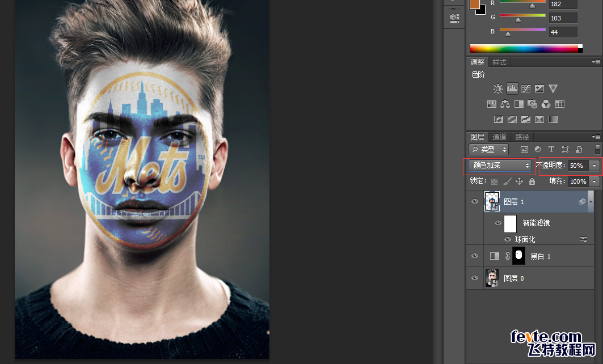Add a Color Balance adjustment layer

pos(505,104)
